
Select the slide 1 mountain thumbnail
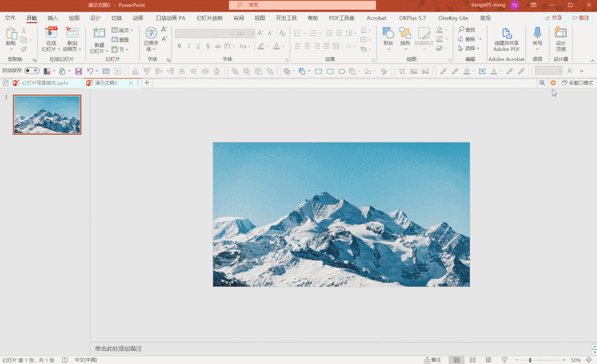coord(47,114)
